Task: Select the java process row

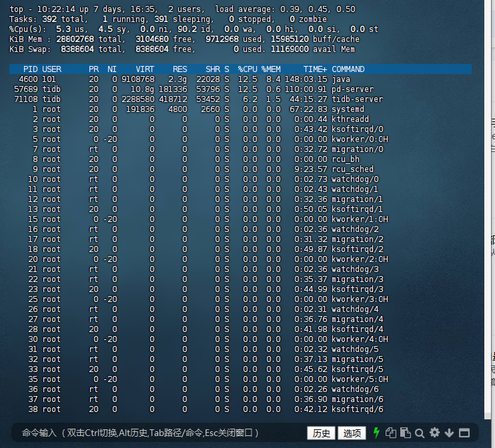Action: [x=241, y=79]
